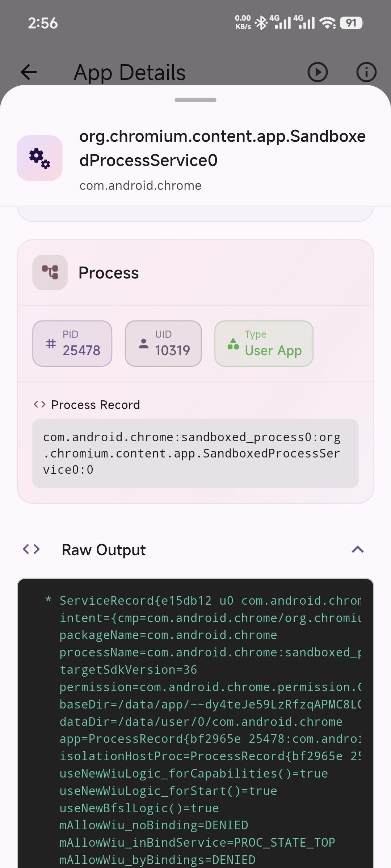The image size is (391, 868).
Task: Tap the battery indicator in the status bar
Action: pos(351,23)
